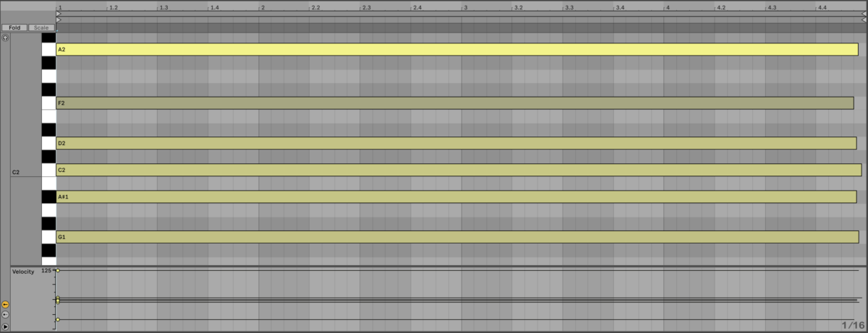Screen dimensions: 868x333
Task: Click the orange velocity lane icon
Action: (5, 305)
